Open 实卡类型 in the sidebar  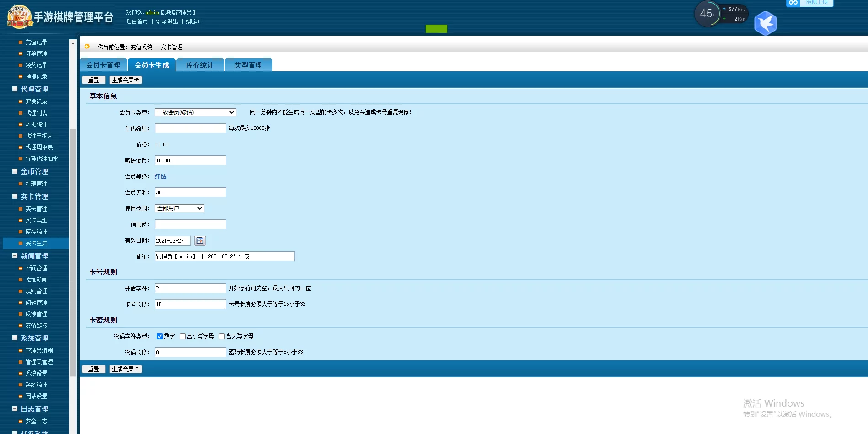click(36, 220)
